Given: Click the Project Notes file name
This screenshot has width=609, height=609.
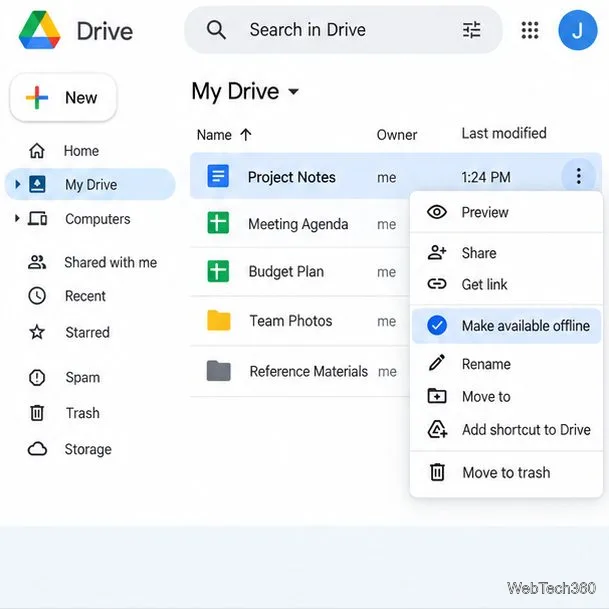Looking at the screenshot, I should (x=291, y=177).
